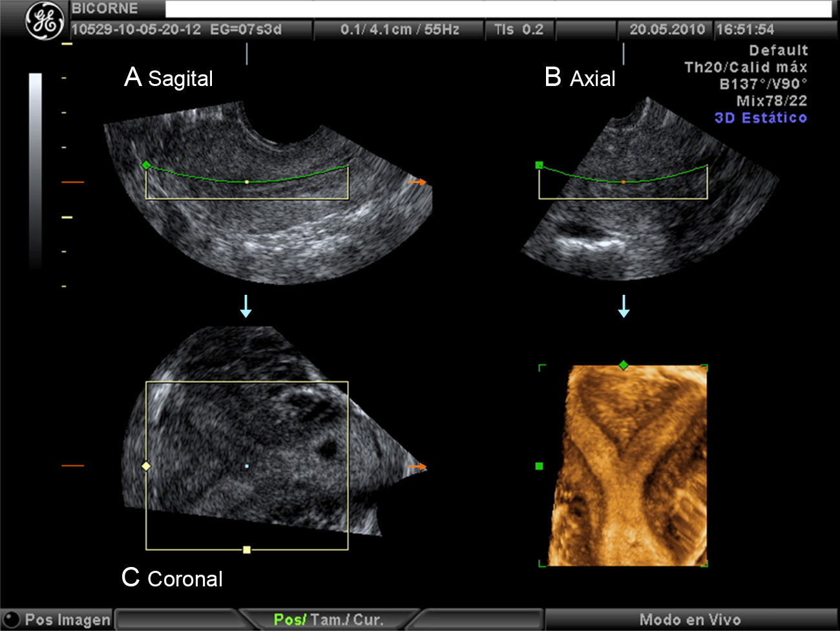
Task: Click blue down arrow below Axial view
Action: [624, 306]
